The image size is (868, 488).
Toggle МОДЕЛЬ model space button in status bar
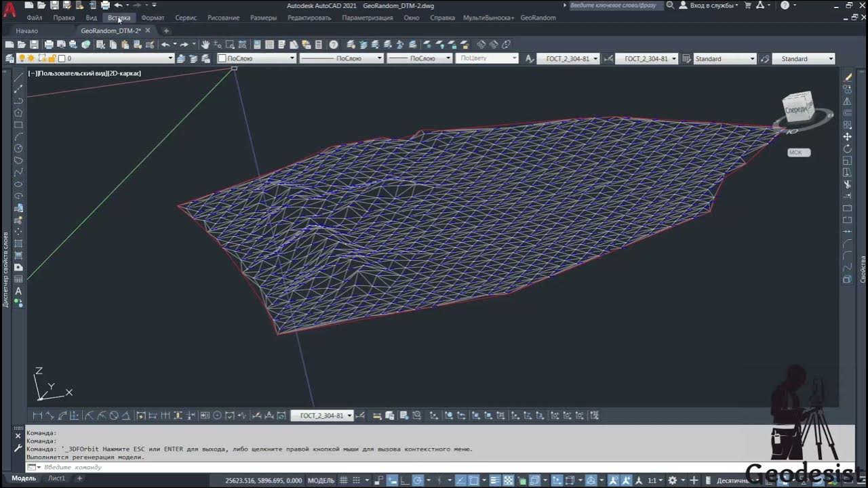tap(321, 480)
